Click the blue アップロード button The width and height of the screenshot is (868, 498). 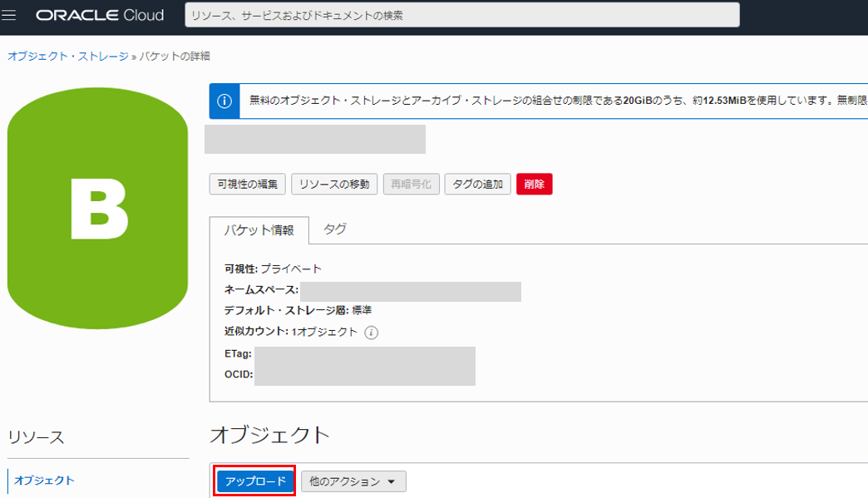tap(255, 481)
